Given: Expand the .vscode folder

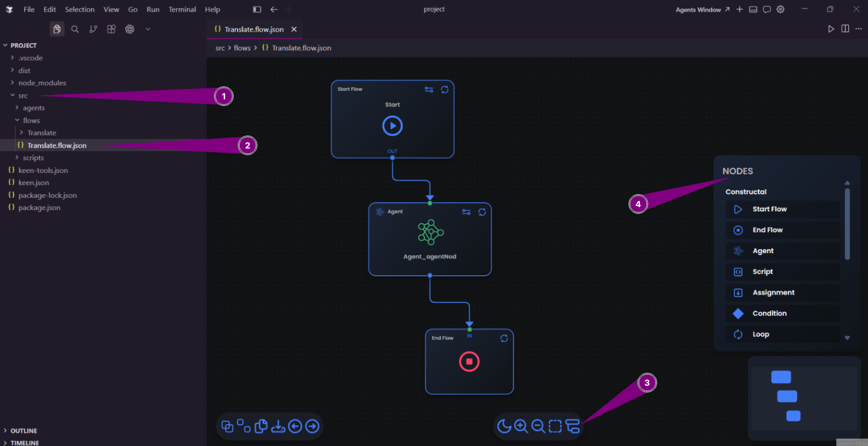Looking at the screenshot, I should 30,58.
